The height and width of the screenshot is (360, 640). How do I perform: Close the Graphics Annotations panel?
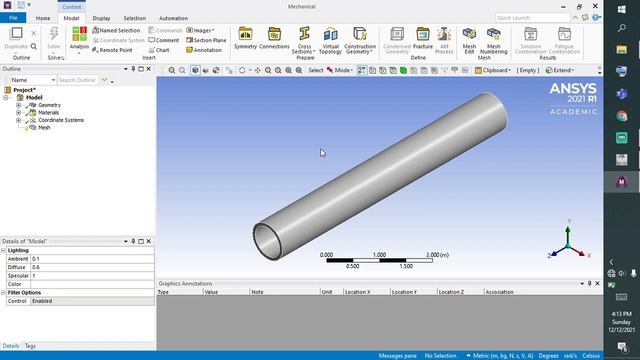click(x=598, y=283)
